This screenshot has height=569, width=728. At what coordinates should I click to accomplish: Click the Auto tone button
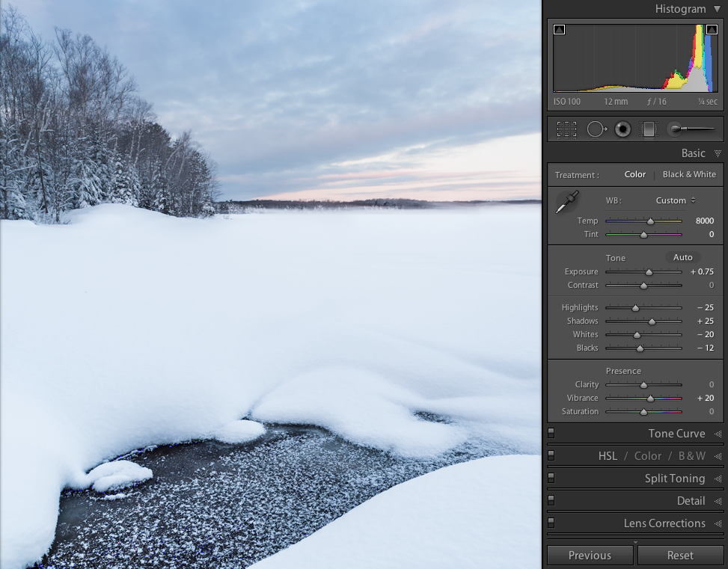[x=682, y=257]
